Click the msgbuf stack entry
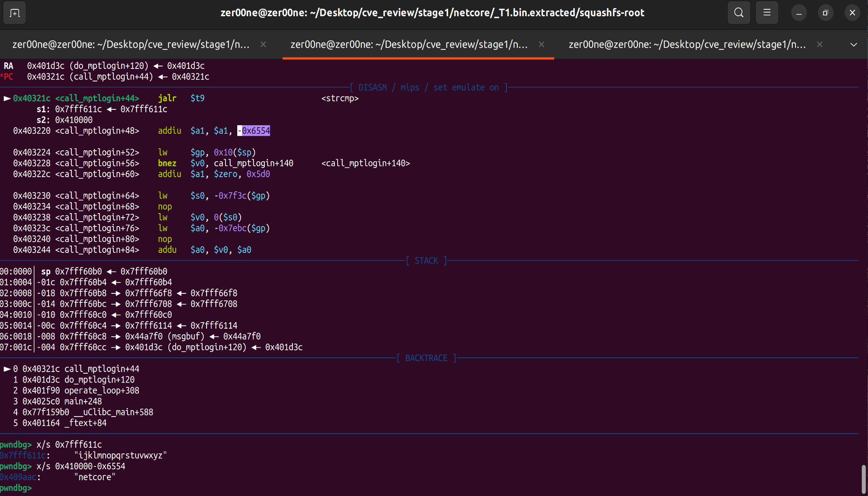The height and width of the screenshot is (496, 868). 130,336
